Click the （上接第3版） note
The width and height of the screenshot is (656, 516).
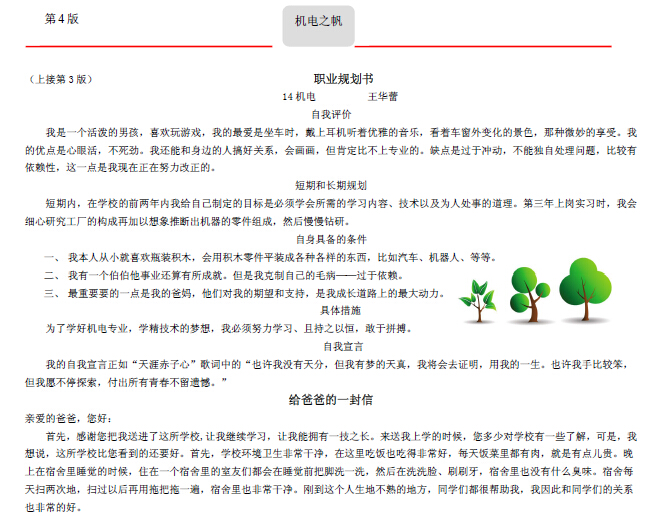coord(61,79)
